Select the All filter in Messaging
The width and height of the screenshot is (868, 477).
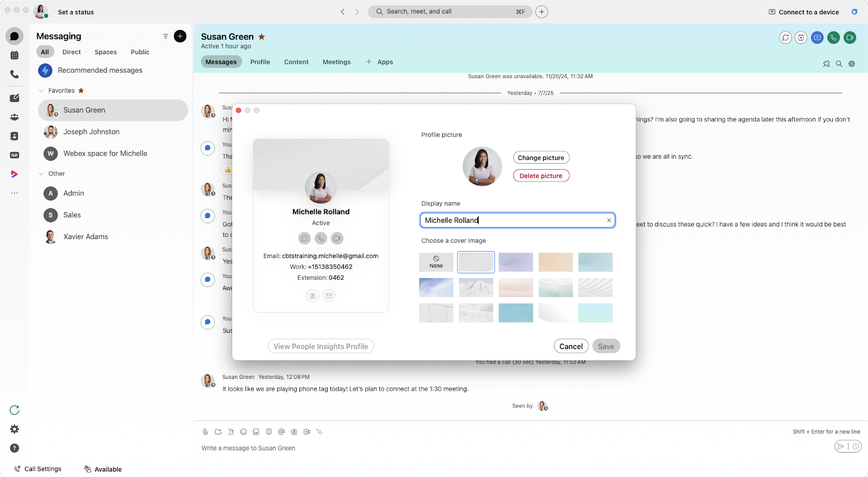(x=45, y=52)
